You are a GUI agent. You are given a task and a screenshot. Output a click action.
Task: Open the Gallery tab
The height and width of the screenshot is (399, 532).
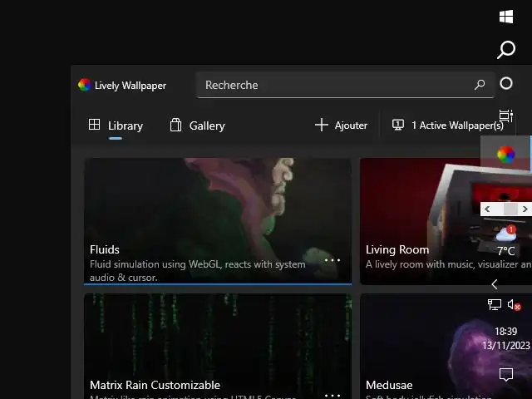197,126
